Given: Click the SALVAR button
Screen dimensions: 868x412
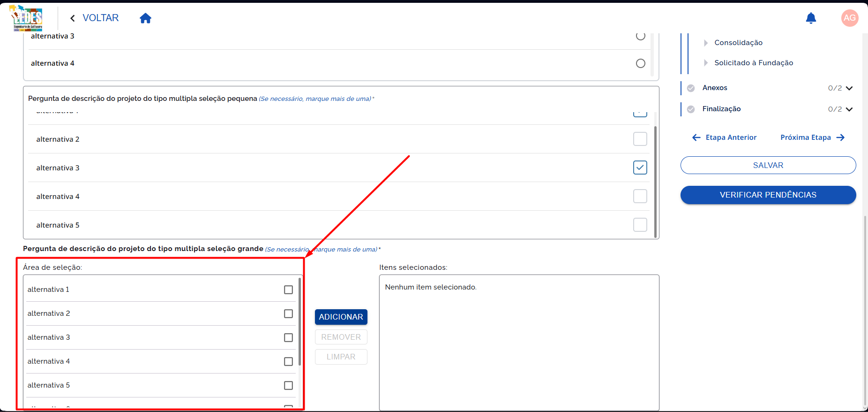Looking at the screenshot, I should [x=768, y=165].
